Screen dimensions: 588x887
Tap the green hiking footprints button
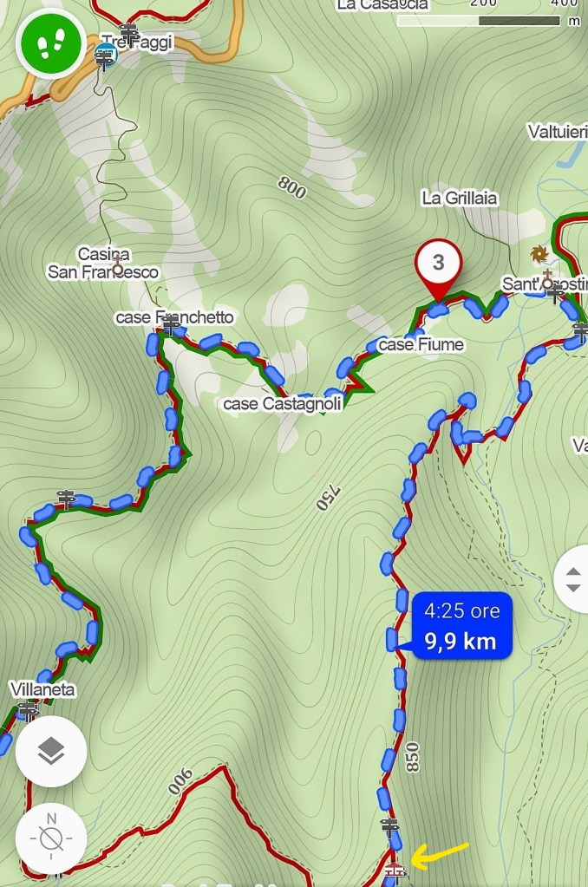pos(51,44)
